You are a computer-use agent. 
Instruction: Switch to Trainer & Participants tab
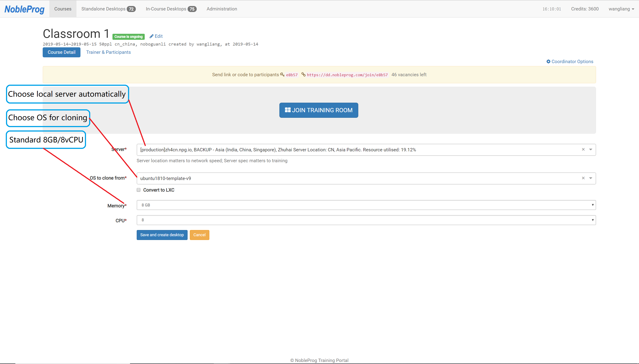tap(108, 52)
